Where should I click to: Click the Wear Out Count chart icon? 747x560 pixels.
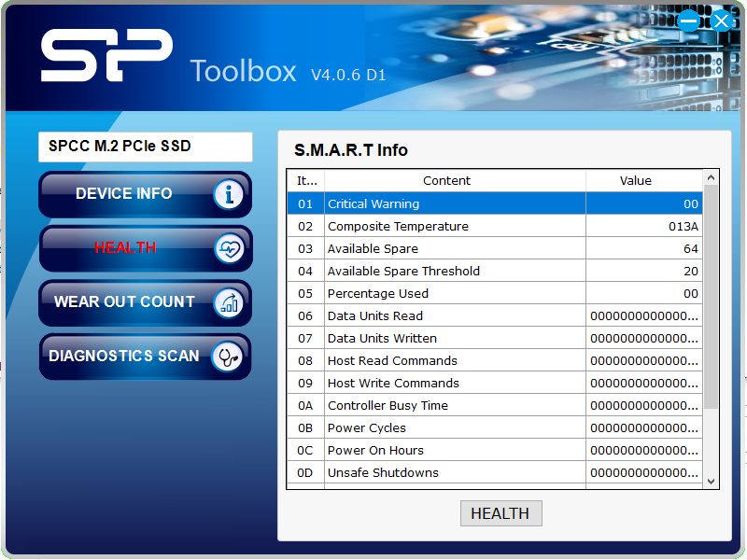[x=229, y=302]
